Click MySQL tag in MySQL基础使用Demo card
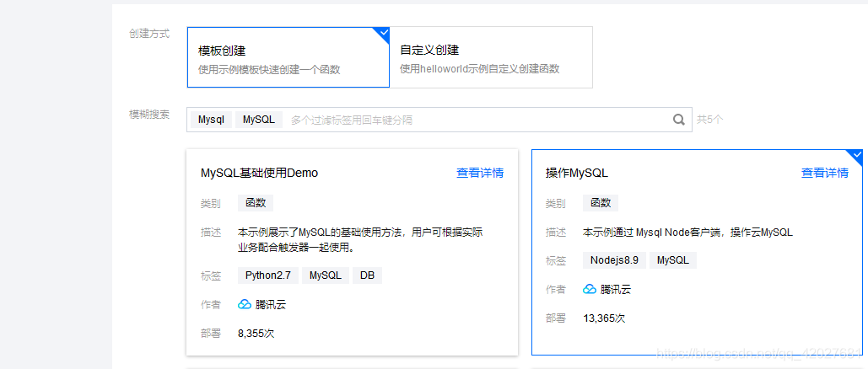This screenshot has width=868, height=369. point(326,275)
